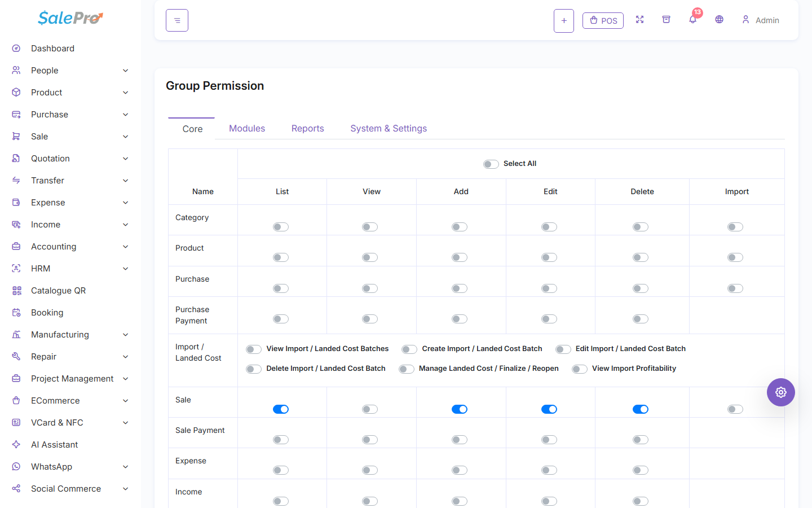Enable Sale View permission toggle
Image resolution: width=812 pixels, height=508 pixels.
pyautogui.click(x=370, y=409)
